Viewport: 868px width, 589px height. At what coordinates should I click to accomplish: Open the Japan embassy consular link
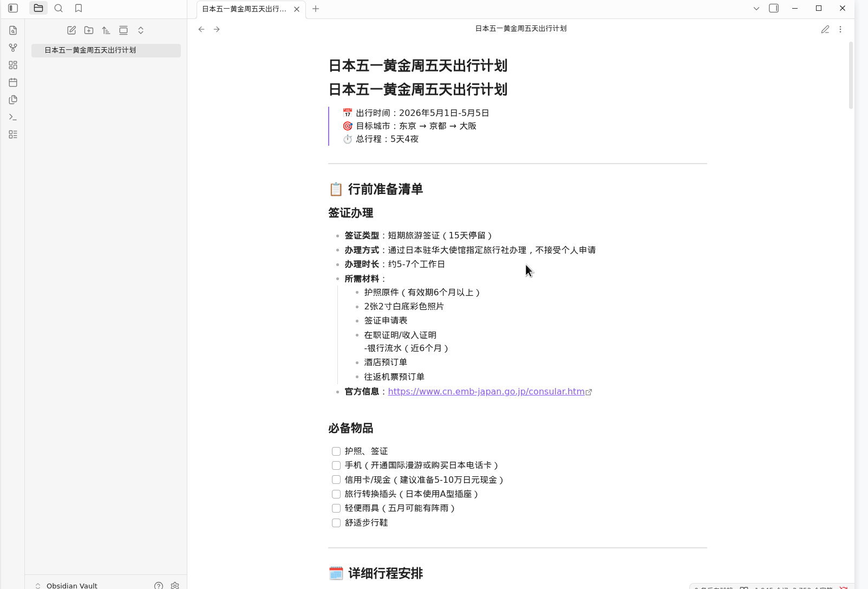486,391
